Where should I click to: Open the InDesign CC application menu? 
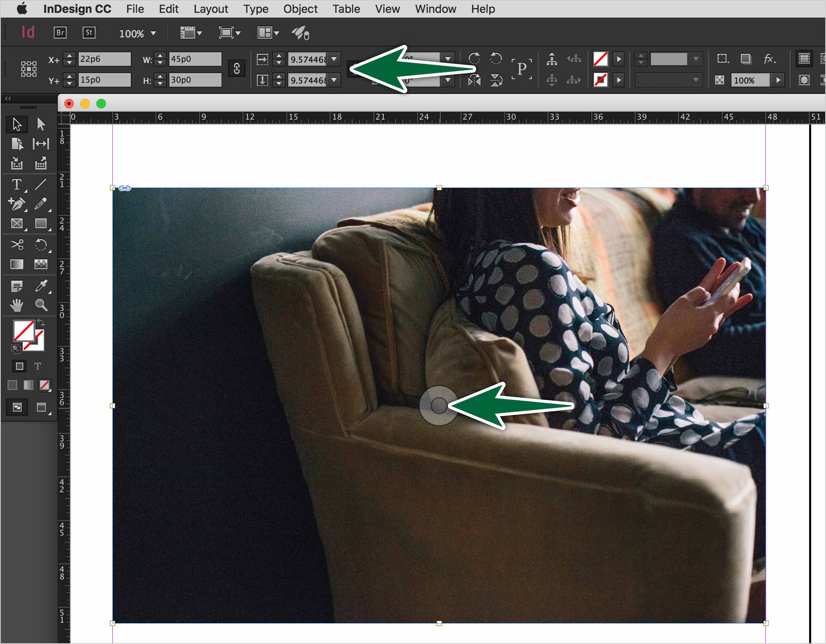77,9
